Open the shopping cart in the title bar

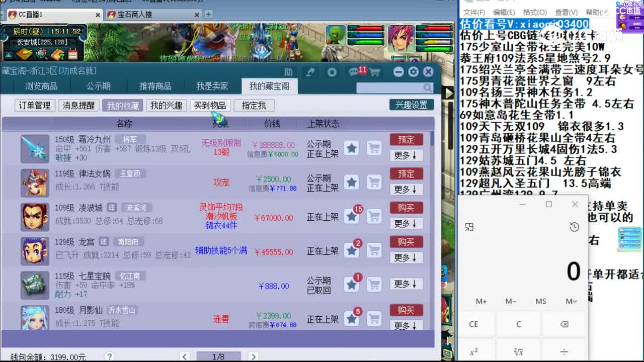coord(374,72)
